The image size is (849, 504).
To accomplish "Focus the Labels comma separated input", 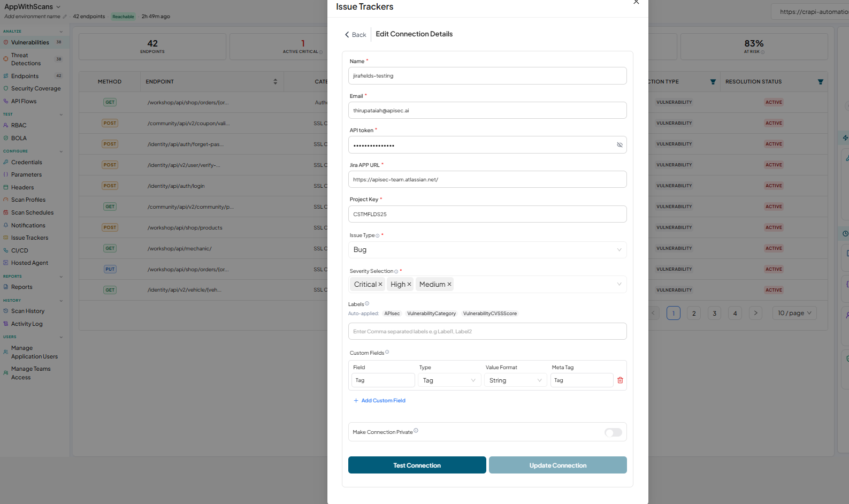I will (x=487, y=331).
